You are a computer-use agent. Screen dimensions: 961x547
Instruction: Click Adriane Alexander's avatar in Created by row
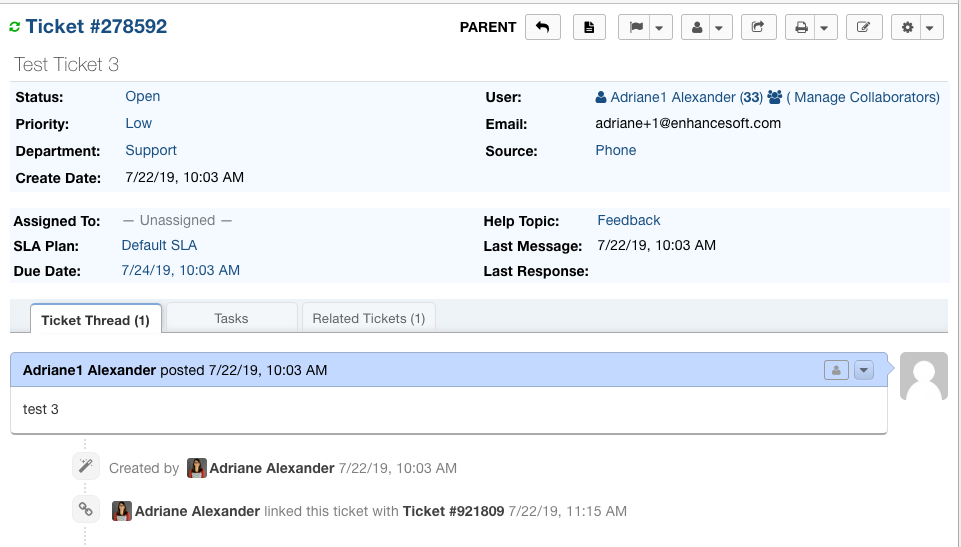click(196, 468)
